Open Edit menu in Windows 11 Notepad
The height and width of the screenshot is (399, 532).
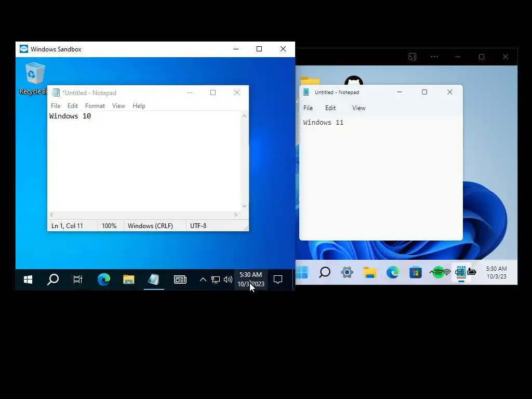click(330, 108)
